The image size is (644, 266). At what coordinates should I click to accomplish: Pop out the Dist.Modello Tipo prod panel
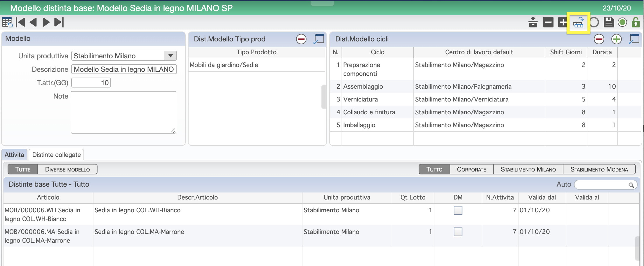point(319,39)
